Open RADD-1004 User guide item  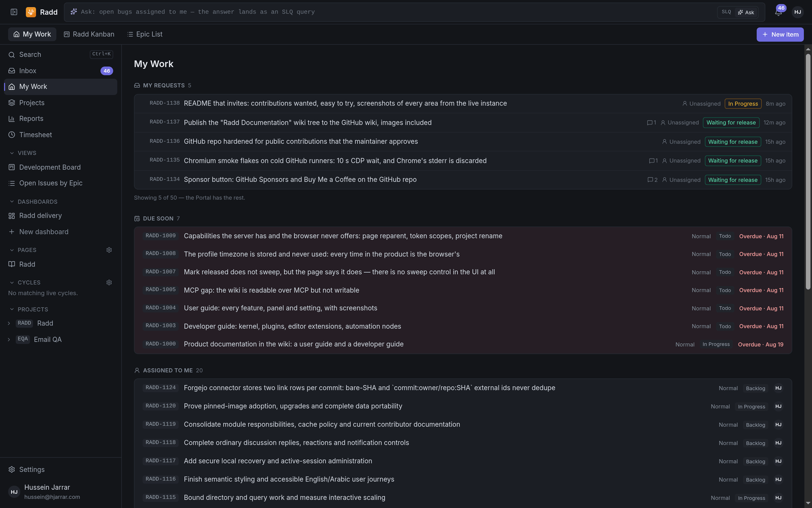(x=463, y=308)
